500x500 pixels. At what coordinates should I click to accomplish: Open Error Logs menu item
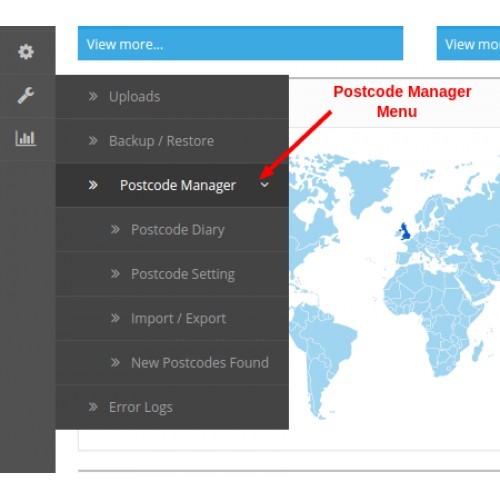click(x=172, y=407)
